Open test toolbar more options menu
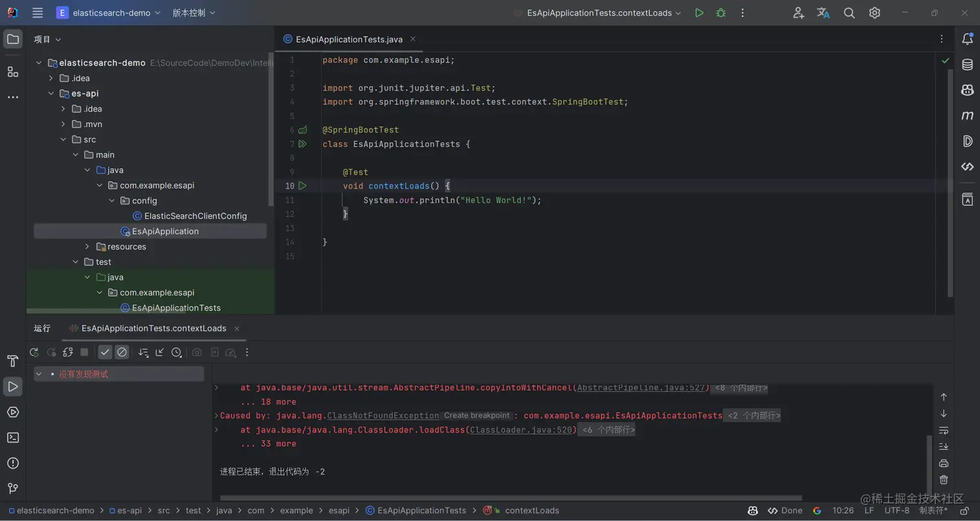 (247, 352)
